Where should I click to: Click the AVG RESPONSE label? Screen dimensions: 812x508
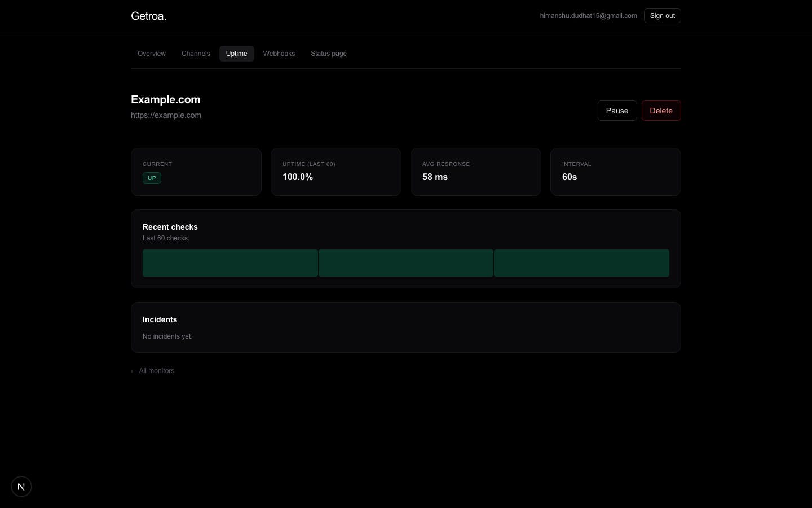(446, 164)
